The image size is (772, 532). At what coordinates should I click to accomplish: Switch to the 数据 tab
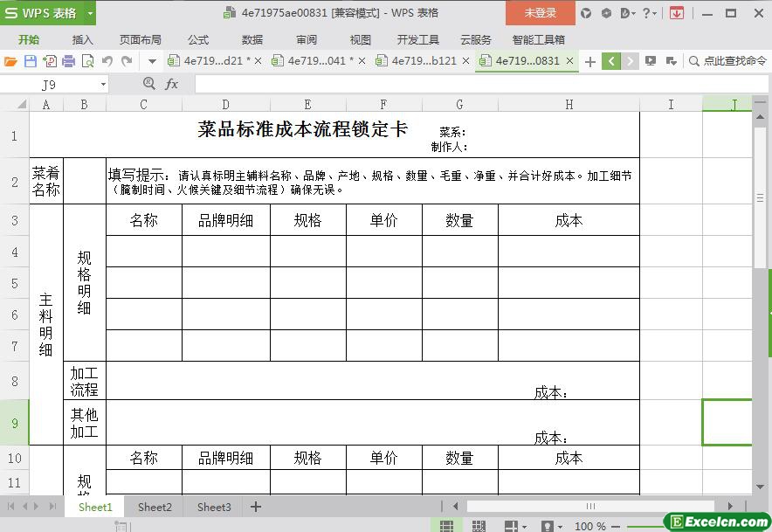[252, 40]
